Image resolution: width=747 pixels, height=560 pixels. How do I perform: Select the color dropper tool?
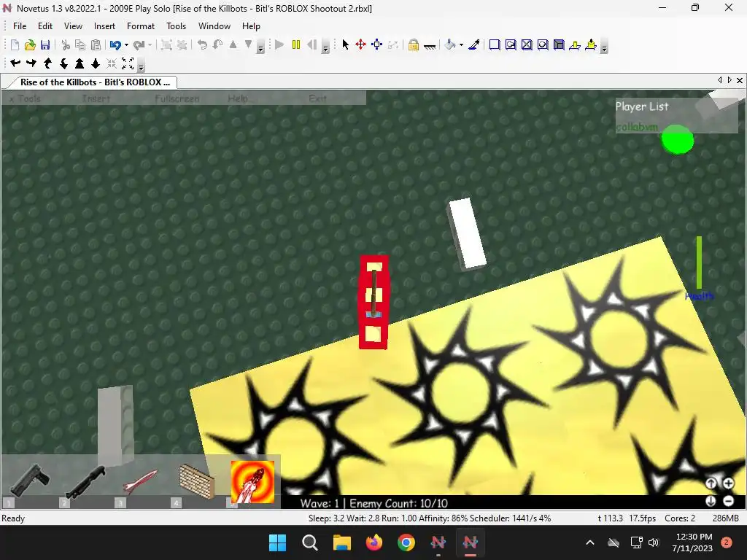(474, 44)
